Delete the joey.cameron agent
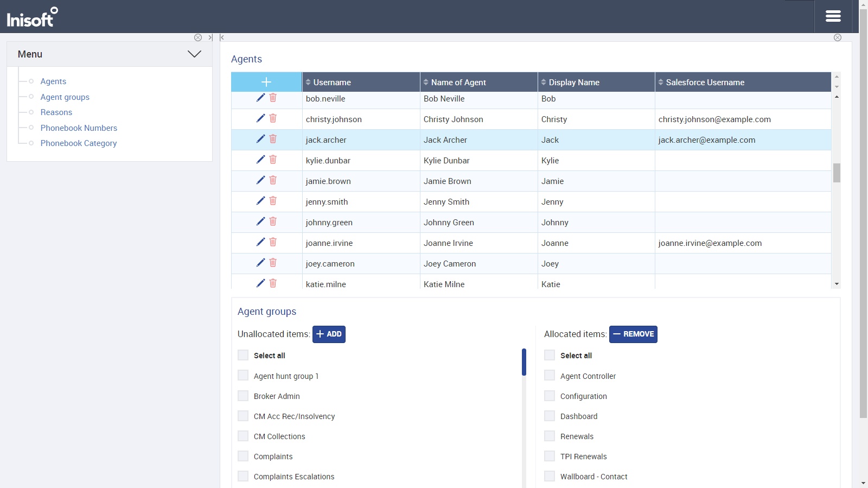This screenshot has width=868, height=488. pos(273,263)
